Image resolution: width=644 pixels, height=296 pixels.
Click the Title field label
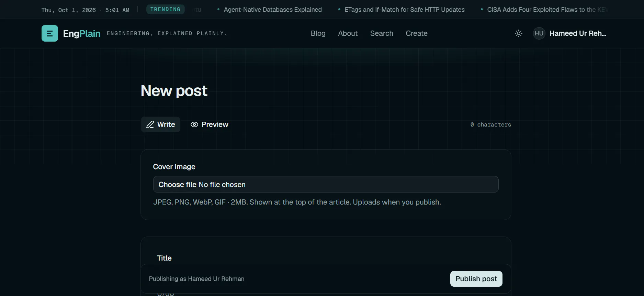click(164, 258)
